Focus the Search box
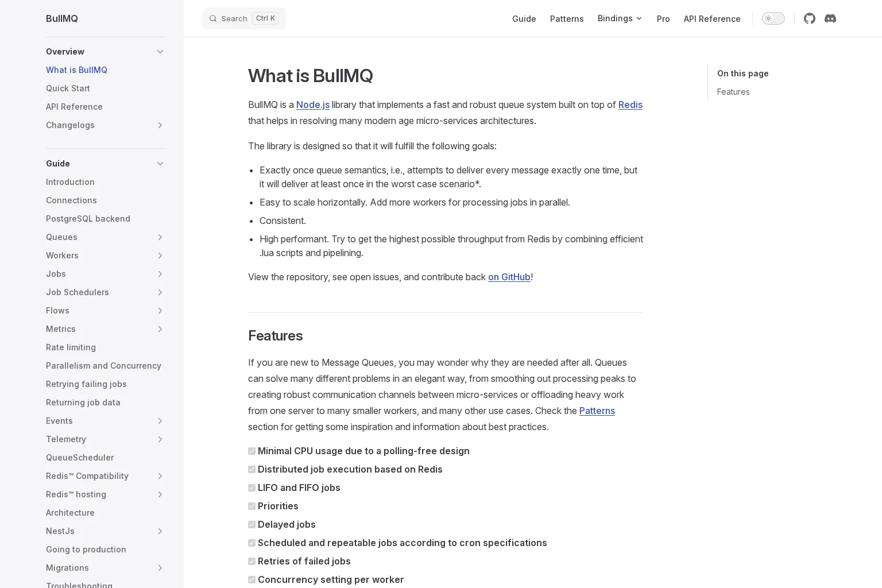Viewport: 882px width, 588px height. point(244,18)
